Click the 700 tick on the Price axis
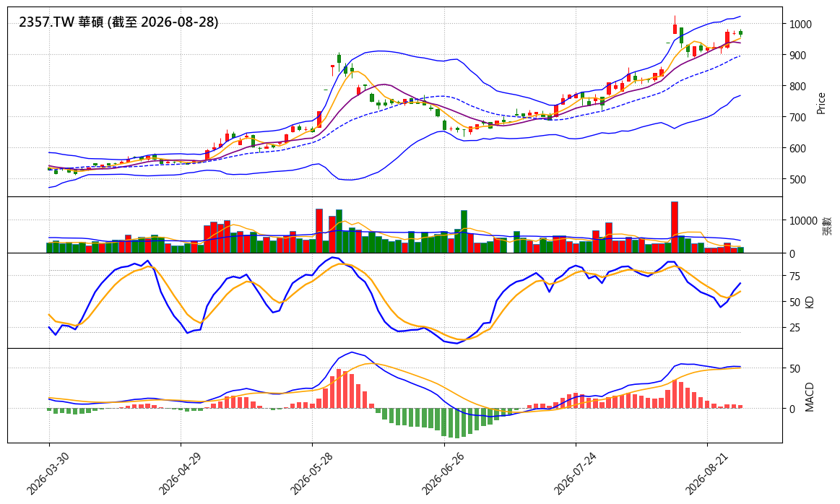 click(x=797, y=117)
